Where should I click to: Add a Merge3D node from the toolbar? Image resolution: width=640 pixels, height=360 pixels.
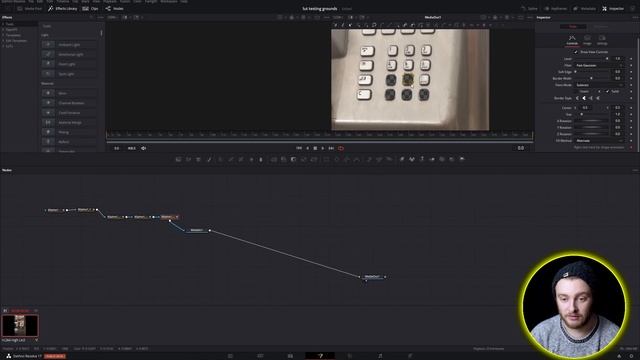[432, 159]
